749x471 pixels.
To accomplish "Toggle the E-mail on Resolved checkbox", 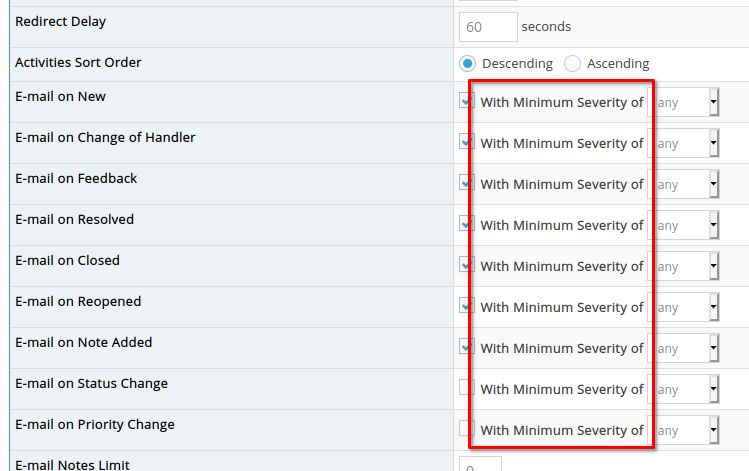I will point(465,224).
